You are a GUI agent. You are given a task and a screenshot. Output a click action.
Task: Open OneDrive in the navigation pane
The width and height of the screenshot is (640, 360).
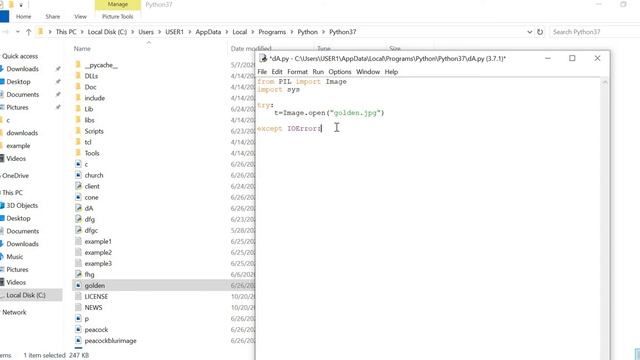[x=16, y=176]
